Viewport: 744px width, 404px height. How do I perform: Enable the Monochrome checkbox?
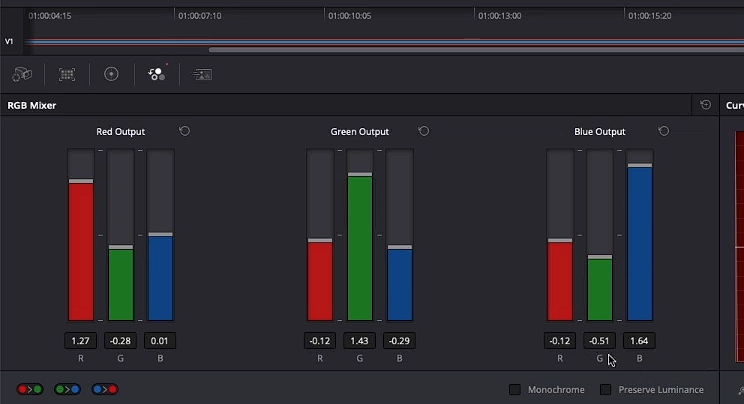(515, 389)
